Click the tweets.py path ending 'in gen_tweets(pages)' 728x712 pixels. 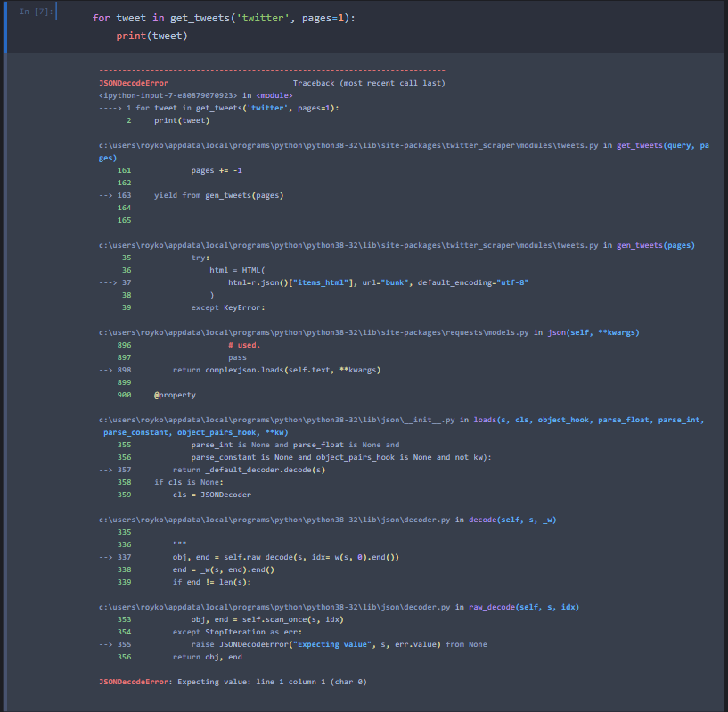coord(397,245)
